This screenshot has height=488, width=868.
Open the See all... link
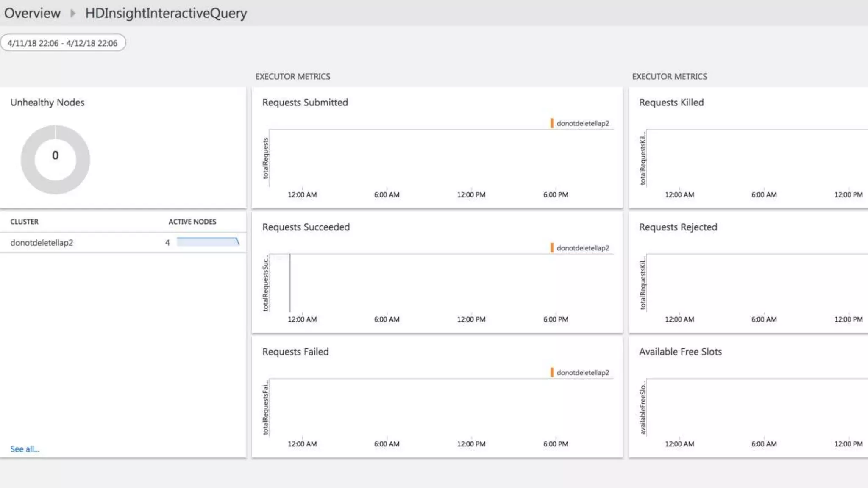coord(25,449)
